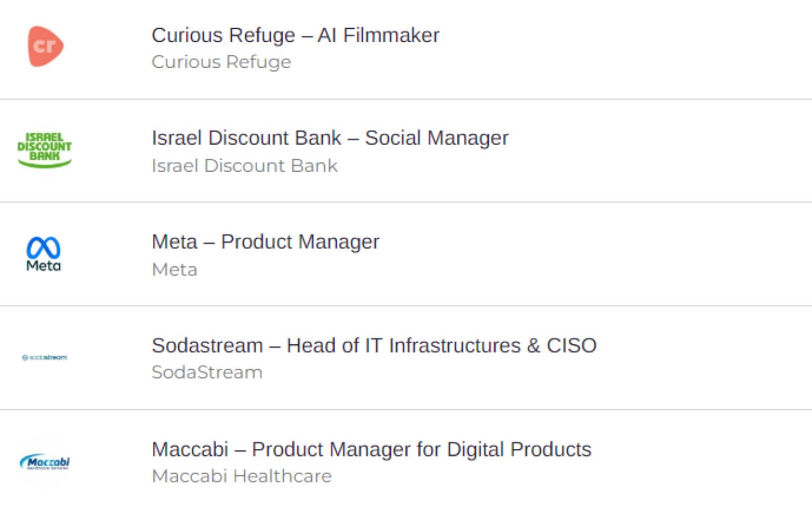Click the gray 'Curious Refuge' company name

point(221,62)
